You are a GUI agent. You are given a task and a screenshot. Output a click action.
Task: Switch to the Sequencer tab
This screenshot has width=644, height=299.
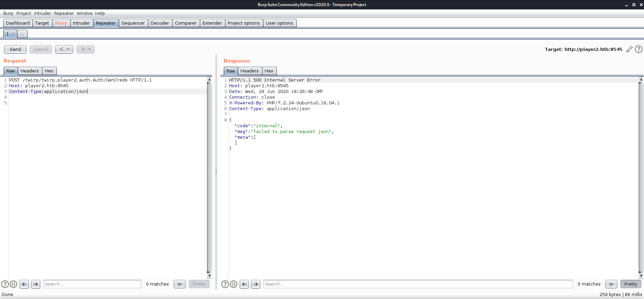tap(133, 23)
